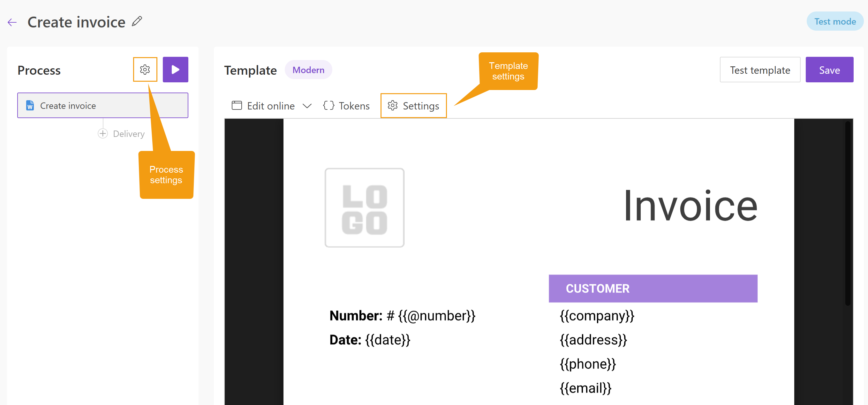Click the Edit online calendar icon

point(237,105)
